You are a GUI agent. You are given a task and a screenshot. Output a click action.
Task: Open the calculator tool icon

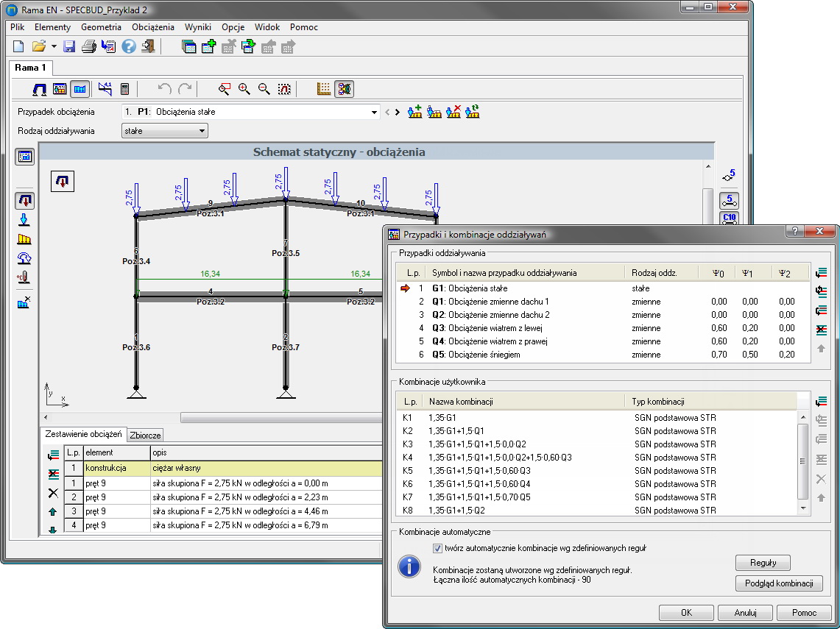[124, 89]
